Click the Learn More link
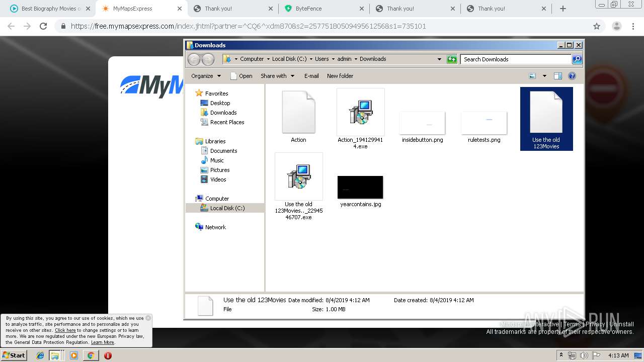The height and width of the screenshot is (362, 644). point(103,342)
